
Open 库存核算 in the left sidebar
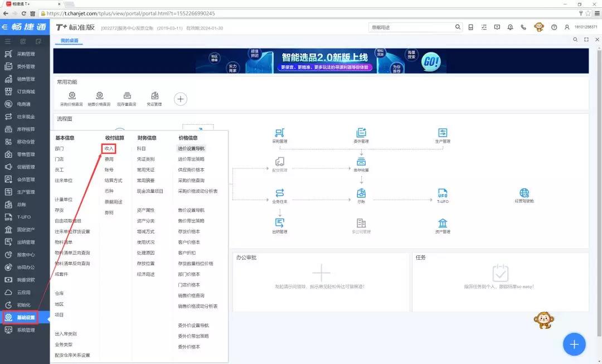coord(25,129)
